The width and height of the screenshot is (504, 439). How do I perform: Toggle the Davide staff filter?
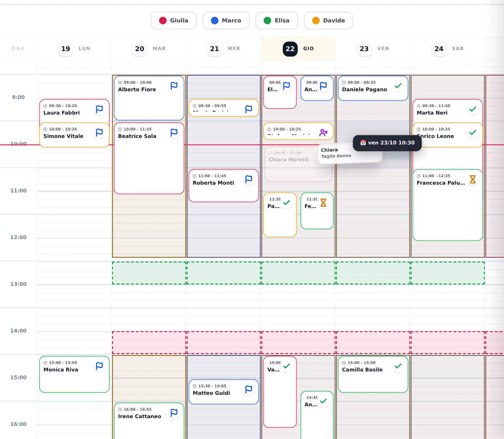tap(329, 21)
